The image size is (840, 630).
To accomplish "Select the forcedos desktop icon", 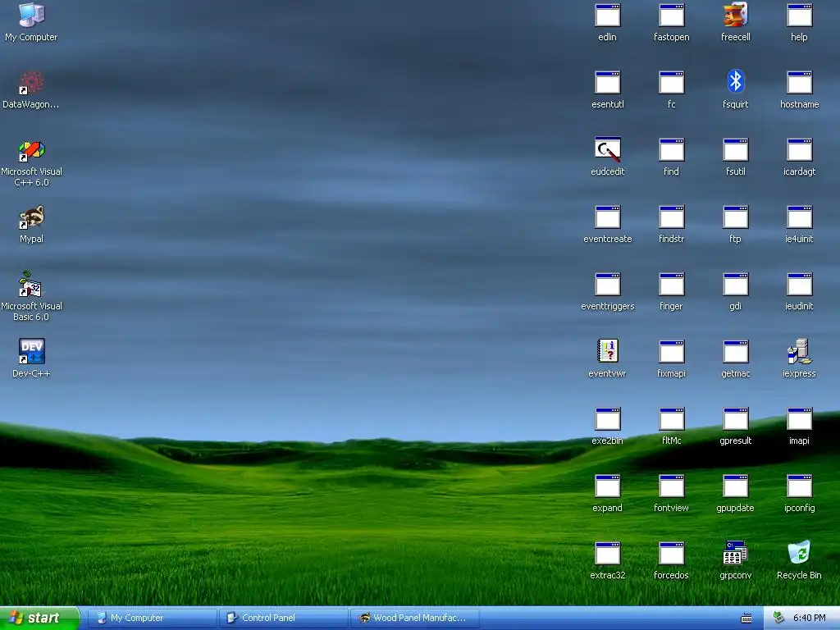I will 671,554.
